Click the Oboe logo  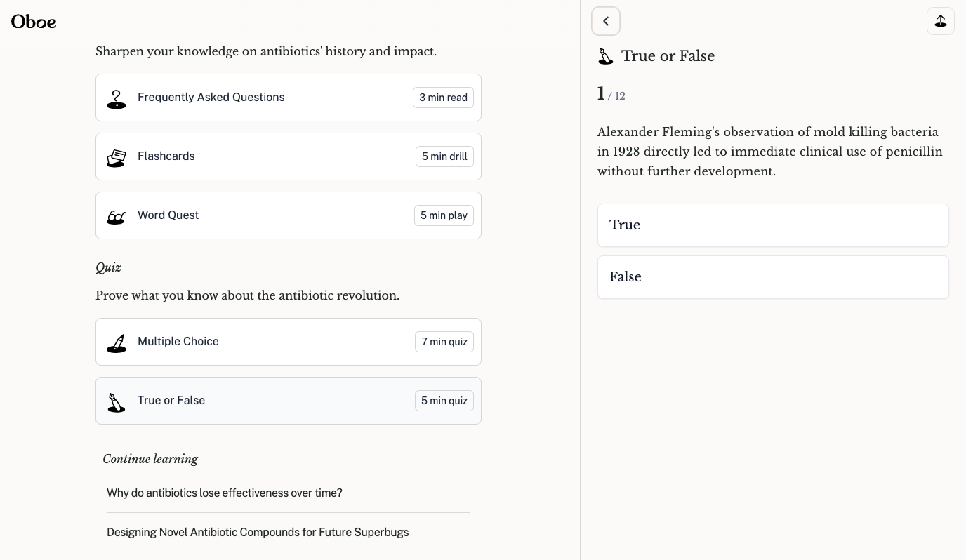point(34,22)
